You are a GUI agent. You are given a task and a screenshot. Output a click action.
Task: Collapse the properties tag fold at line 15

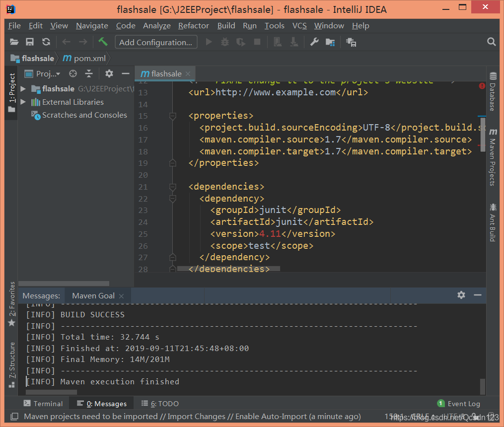[173, 116]
